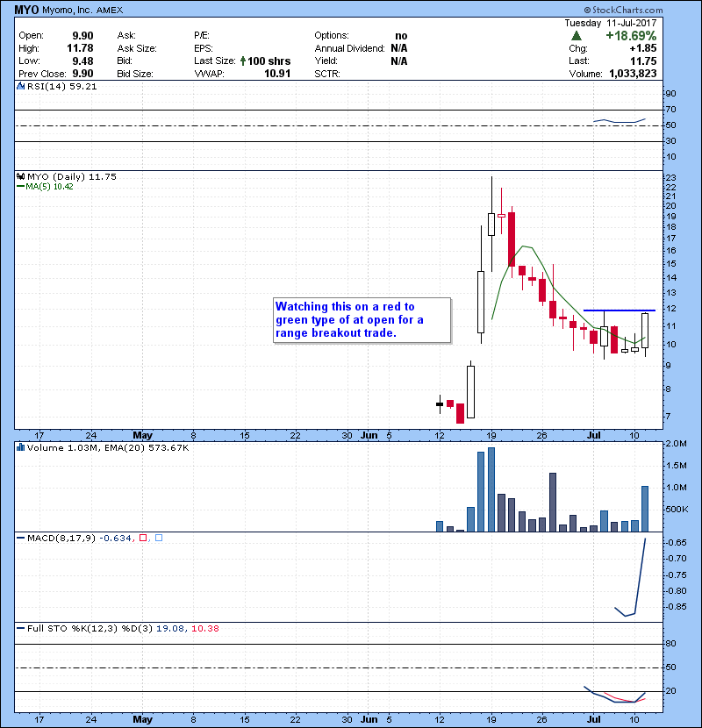Click the Tuesday 11-Jul-2017 date
This screenshot has width=702, height=728.
tap(611, 23)
